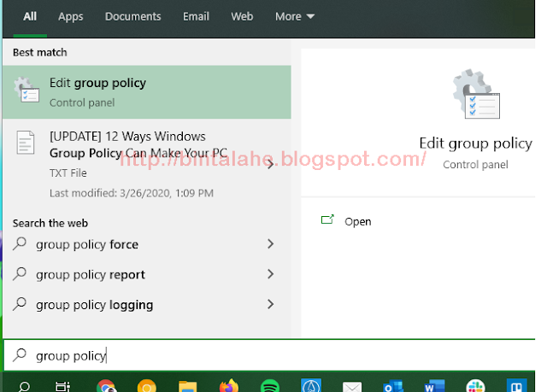Open Slack from the taskbar
547x392 pixels.
pos(475,386)
